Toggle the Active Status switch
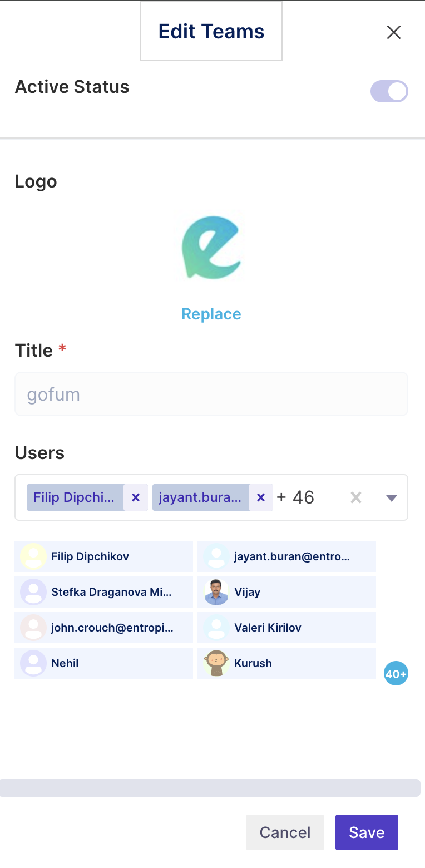The height and width of the screenshot is (868, 425). tap(389, 91)
